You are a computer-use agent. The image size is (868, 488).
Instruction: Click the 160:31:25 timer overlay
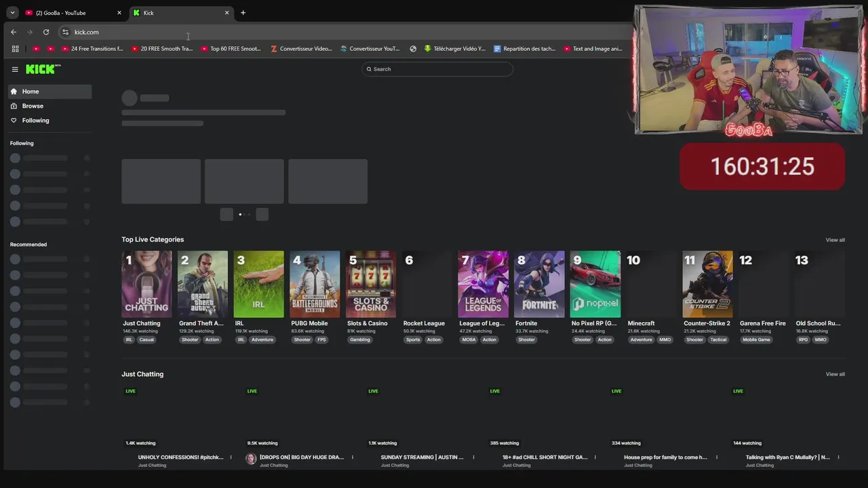[x=762, y=167]
